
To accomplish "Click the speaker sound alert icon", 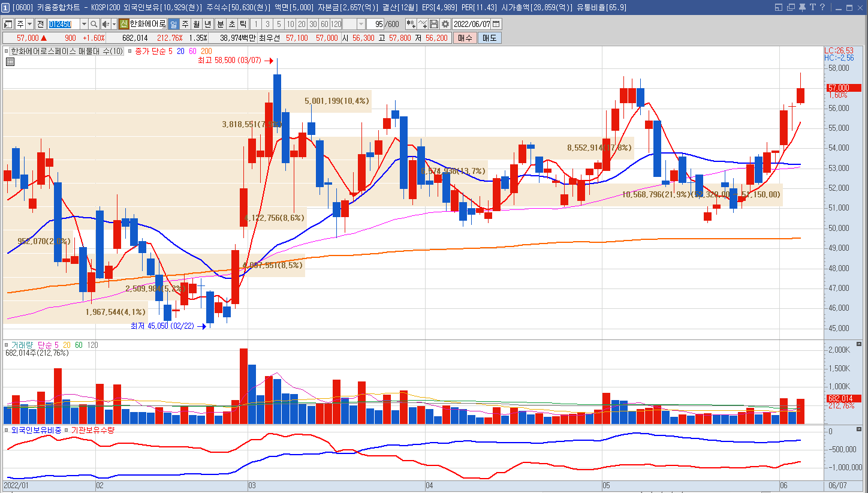I will 106,24.
